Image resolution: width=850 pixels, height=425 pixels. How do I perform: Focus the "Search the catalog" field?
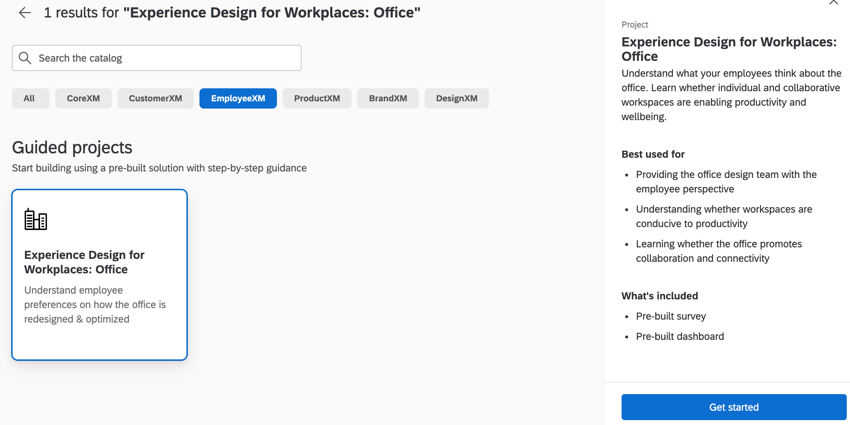(165, 58)
